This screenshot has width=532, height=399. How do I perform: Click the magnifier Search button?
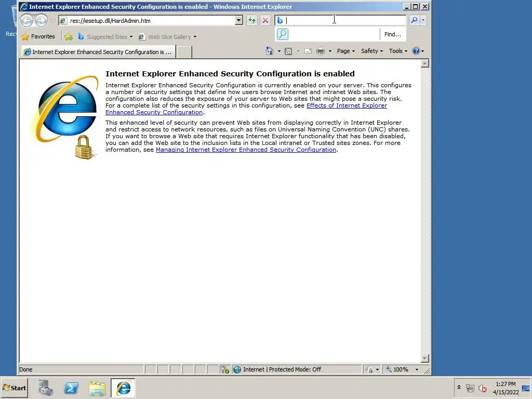tap(414, 20)
